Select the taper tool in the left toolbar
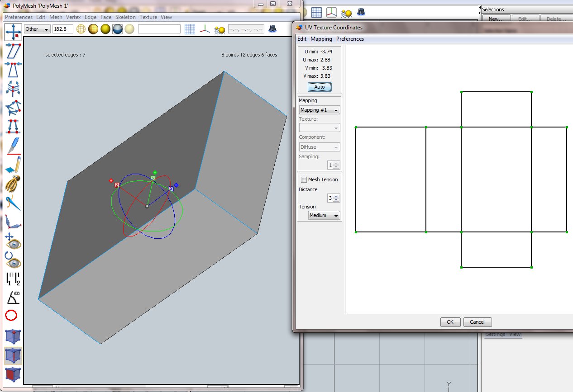The height and width of the screenshot is (392, 573). (x=13, y=69)
